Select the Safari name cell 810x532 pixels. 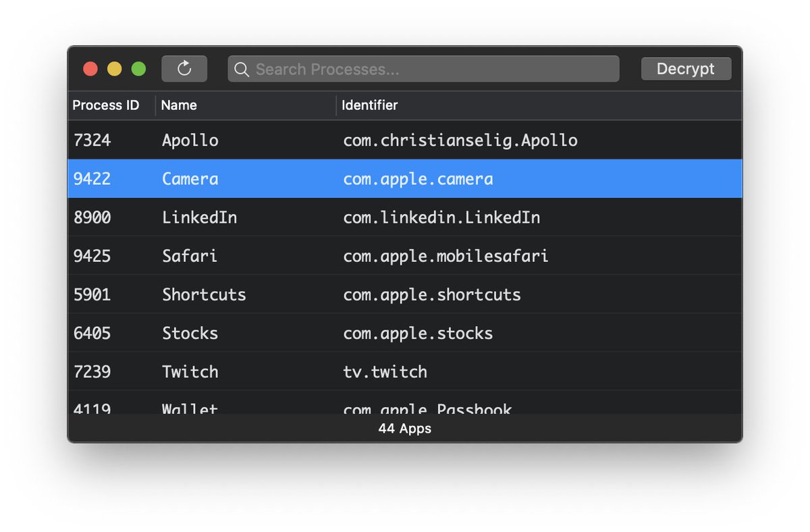tap(190, 256)
